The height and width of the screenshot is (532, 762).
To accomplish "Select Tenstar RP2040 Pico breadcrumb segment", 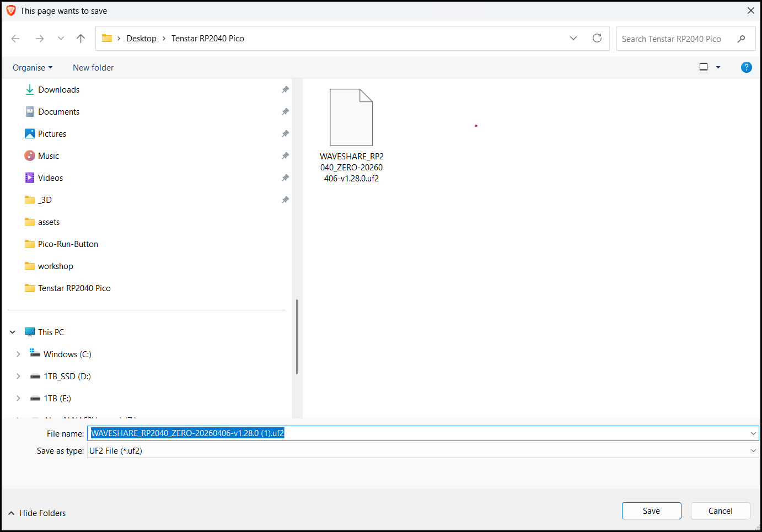I will pos(208,39).
